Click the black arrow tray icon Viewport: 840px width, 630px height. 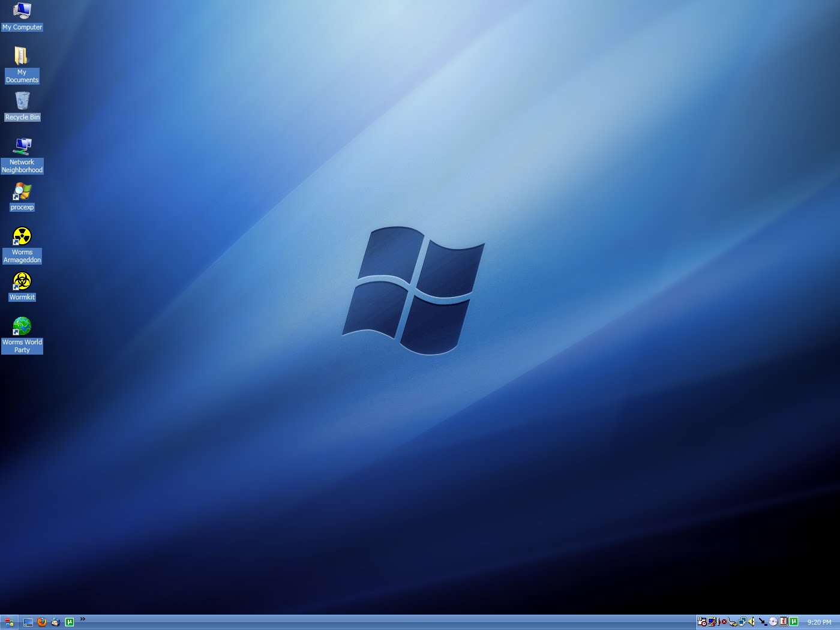[x=763, y=622]
